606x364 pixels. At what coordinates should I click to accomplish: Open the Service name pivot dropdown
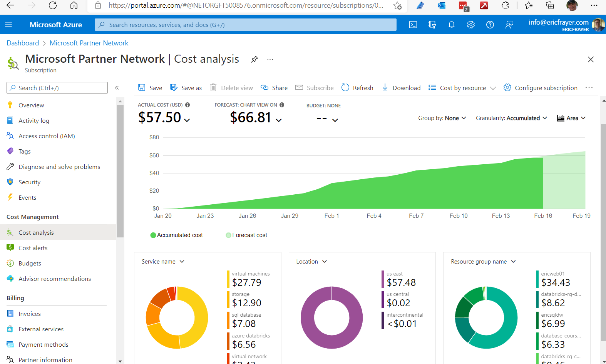163,262
